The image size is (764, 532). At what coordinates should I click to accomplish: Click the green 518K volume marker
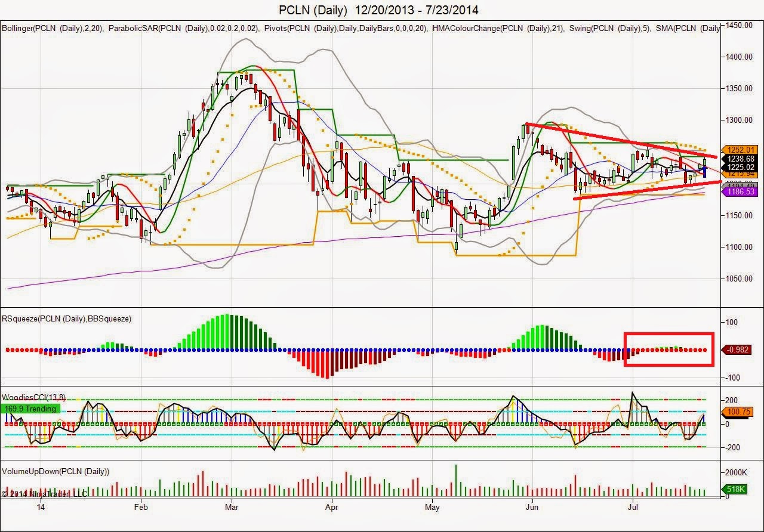point(735,490)
